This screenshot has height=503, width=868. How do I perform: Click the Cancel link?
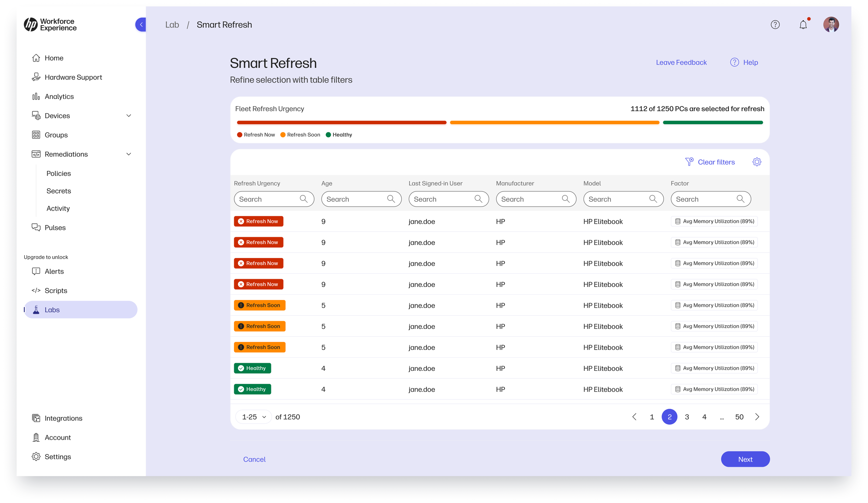point(254,459)
